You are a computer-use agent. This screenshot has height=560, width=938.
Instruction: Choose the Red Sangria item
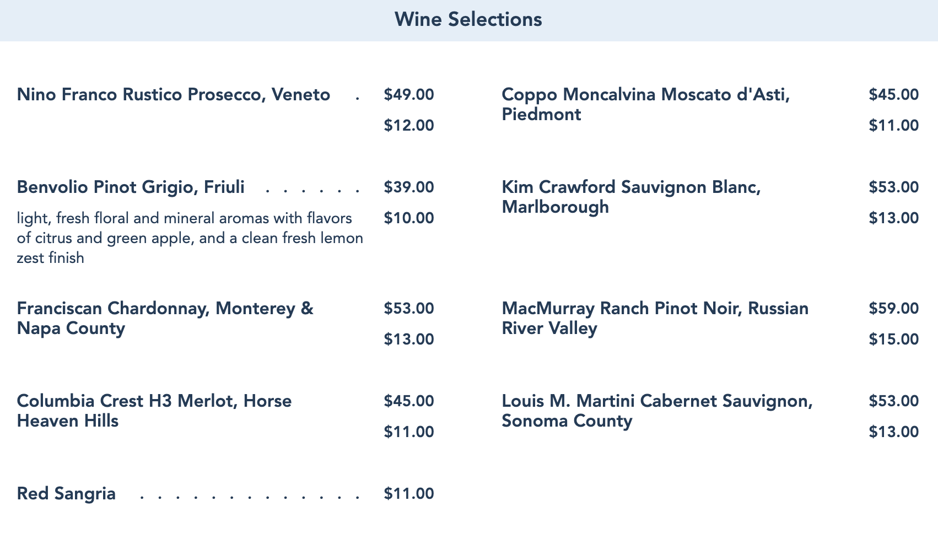66,494
